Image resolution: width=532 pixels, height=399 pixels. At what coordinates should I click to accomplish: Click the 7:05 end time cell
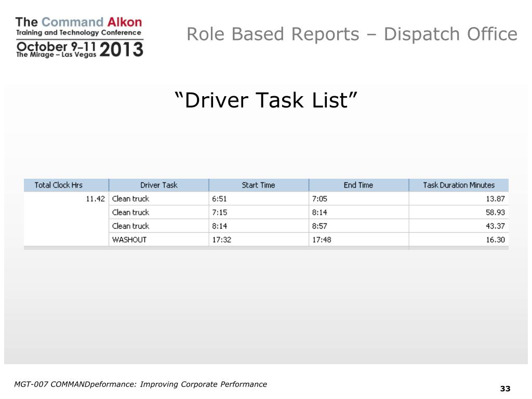pyautogui.click(x=358, y=199)
